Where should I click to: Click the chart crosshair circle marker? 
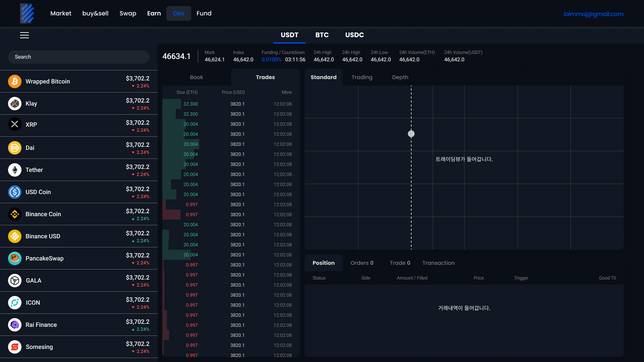[x=411, y=134]
